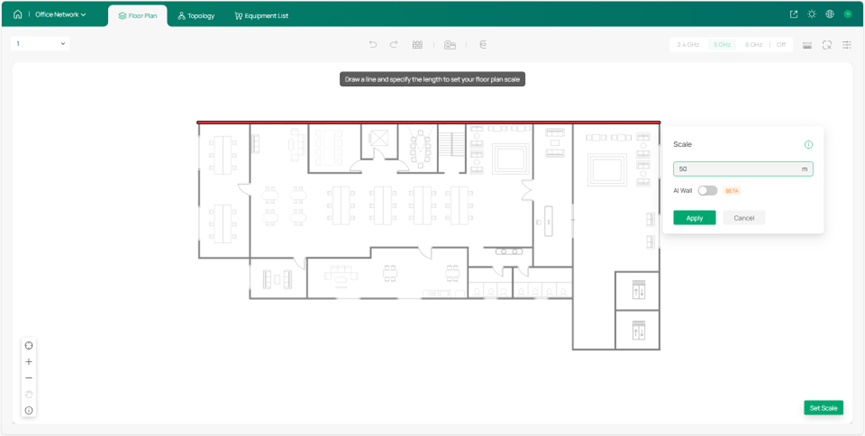This screenshot has width=865, height=436.
Task: Click the scale length input field
Action: tap(738, 169)
